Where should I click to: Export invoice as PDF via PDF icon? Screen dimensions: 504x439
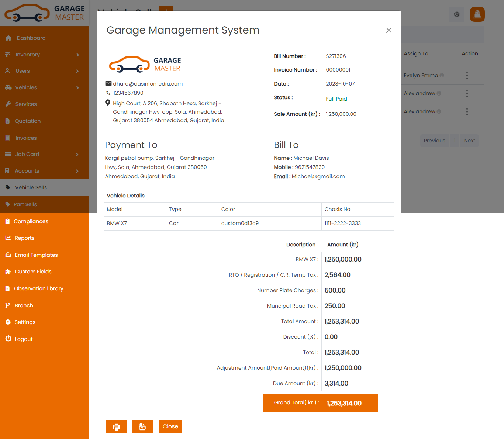coord(142,426)
